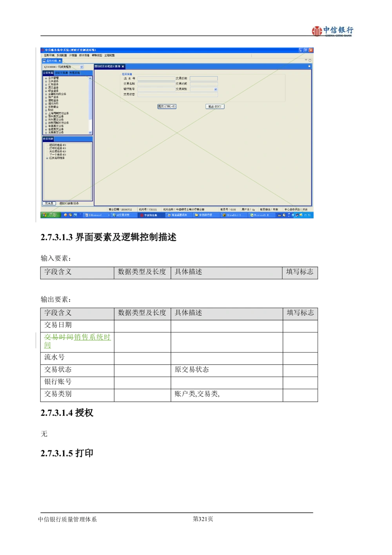
Task: Collapse the 已发起的任务 task node
Action: click(47, 158)
